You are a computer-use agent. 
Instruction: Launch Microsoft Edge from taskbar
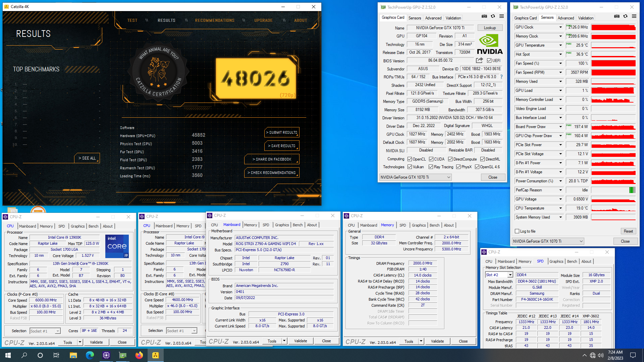coord(90,355)
